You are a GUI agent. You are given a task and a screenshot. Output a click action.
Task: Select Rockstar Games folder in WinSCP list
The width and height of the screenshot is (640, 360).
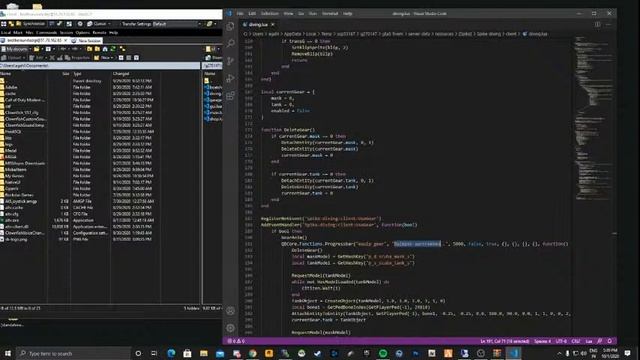(x=17, y=195)
